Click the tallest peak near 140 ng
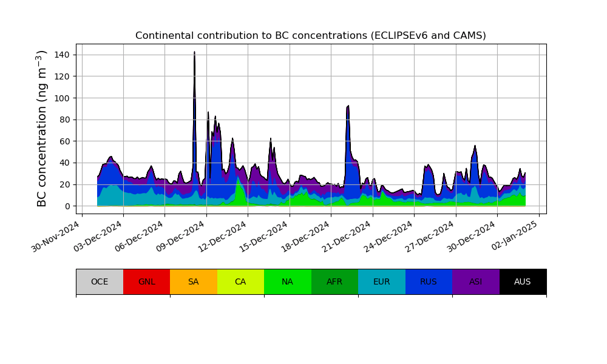This screenshot has height=364, width=607. point(194,53)
